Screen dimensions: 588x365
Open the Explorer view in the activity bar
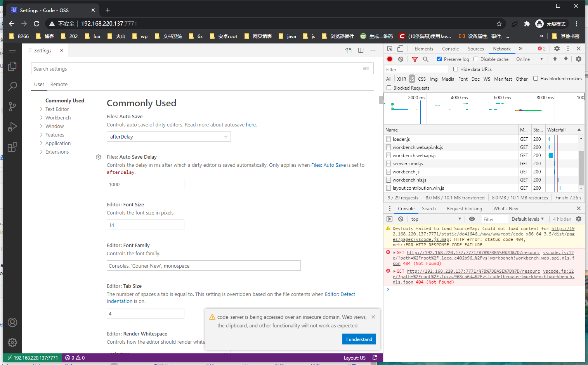click(12, 66)
